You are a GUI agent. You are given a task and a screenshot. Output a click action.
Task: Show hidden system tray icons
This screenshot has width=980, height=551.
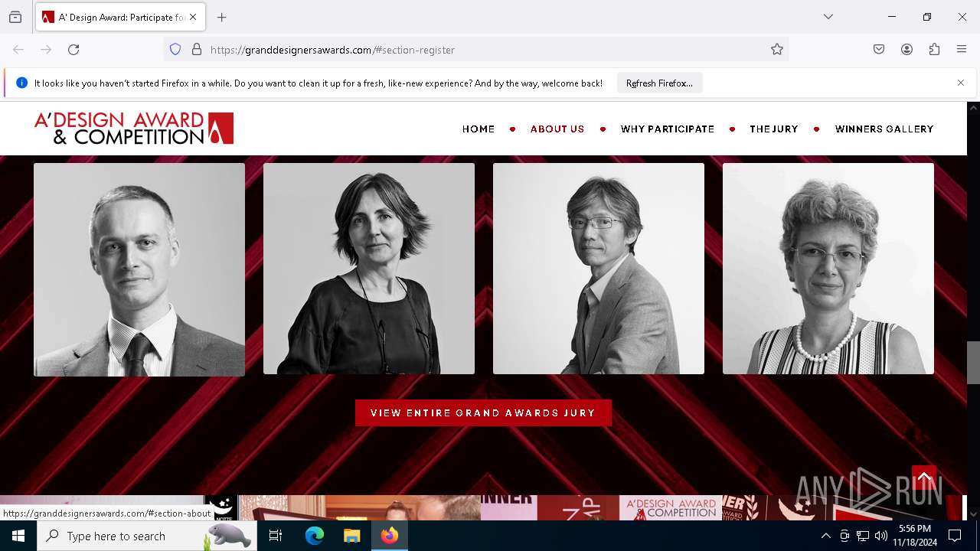click(x=825, y=536)
